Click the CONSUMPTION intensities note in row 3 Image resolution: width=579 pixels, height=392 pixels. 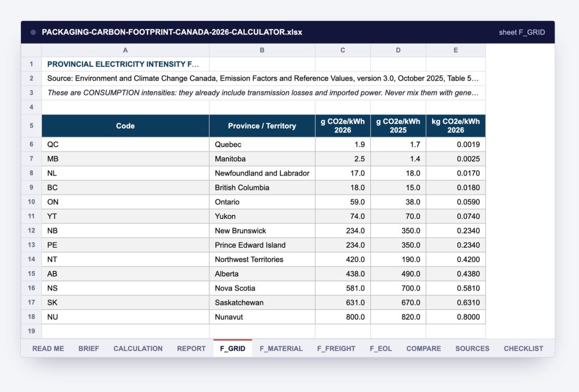[x=263, y=93]
